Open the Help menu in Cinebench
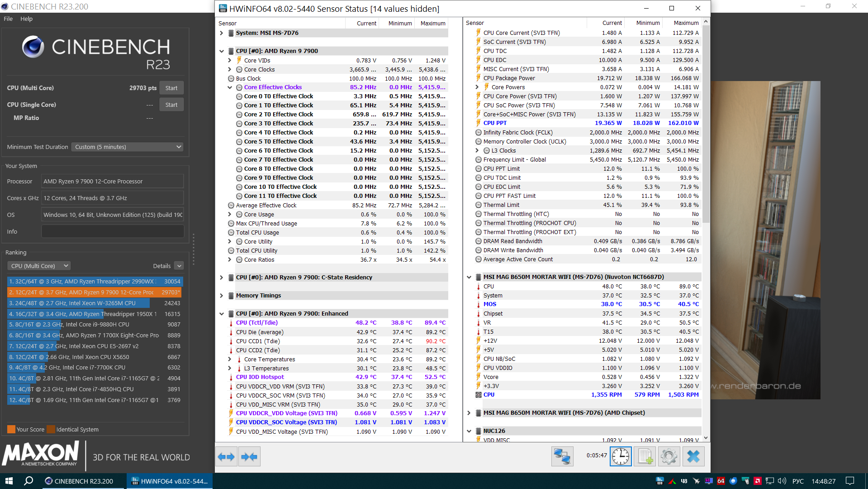Viewport: 868px width, 489px height. pyautogui.click(x=26, y=19)
